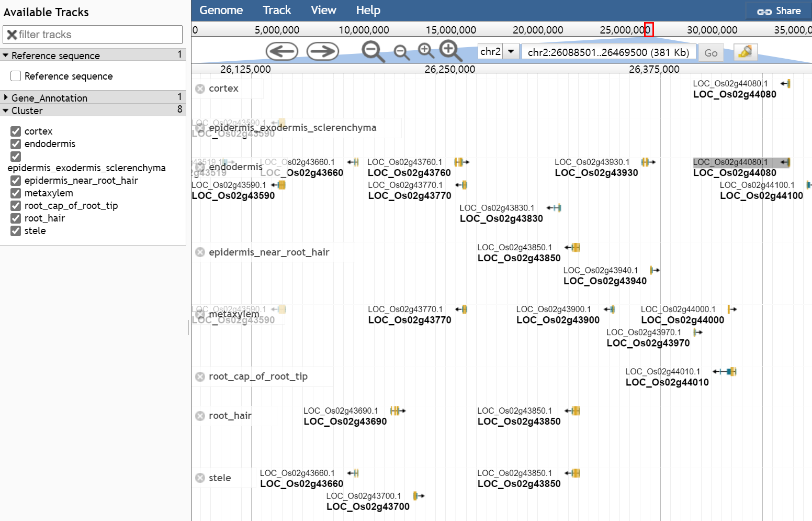
Task: Toggle the highlight marker tool
Action: pos(746,52)
